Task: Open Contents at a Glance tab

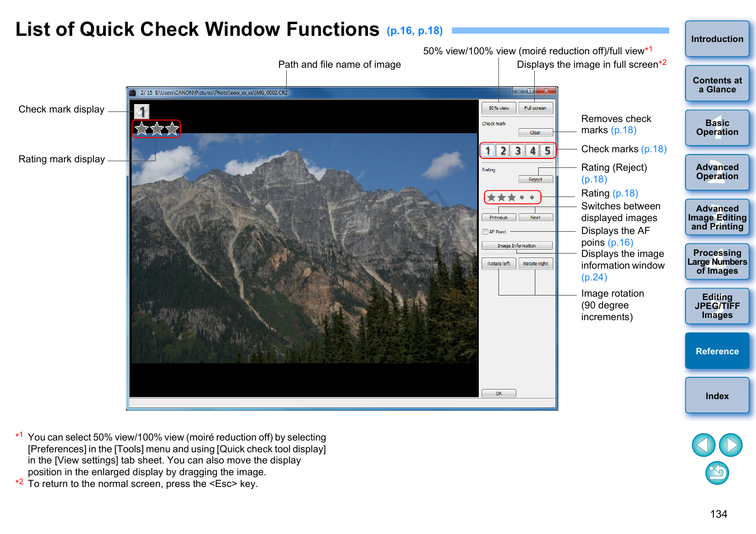Action: point(717,84)
